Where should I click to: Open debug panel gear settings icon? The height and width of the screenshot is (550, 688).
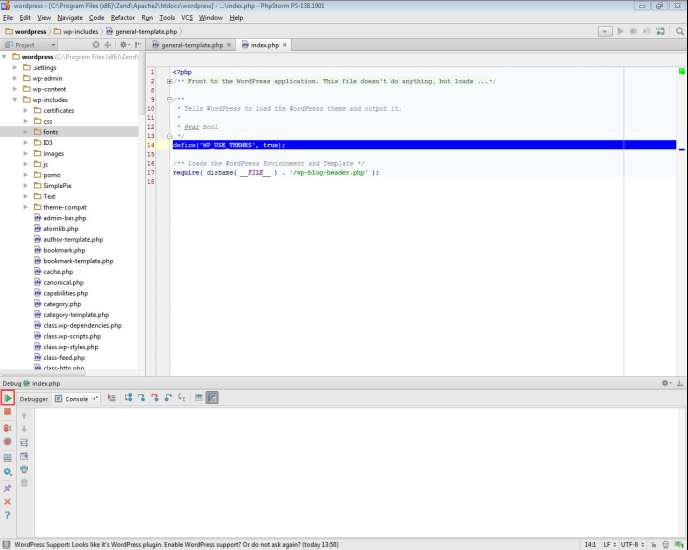point(666,383)
